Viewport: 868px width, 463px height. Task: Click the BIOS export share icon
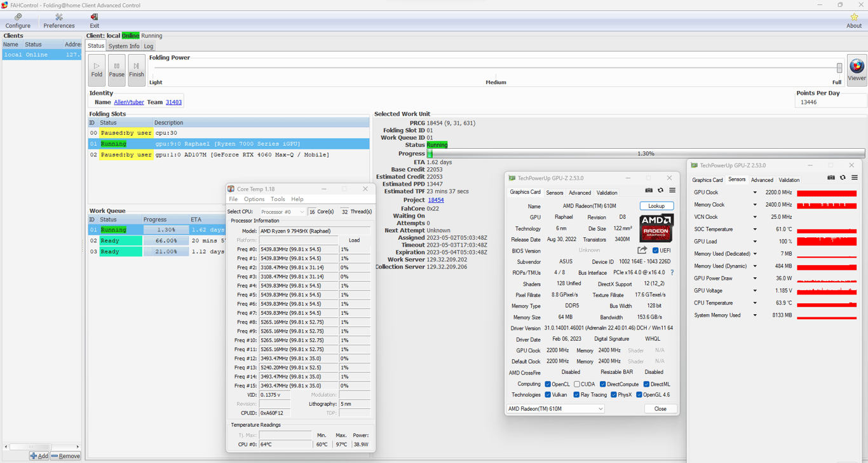(642, 250)
